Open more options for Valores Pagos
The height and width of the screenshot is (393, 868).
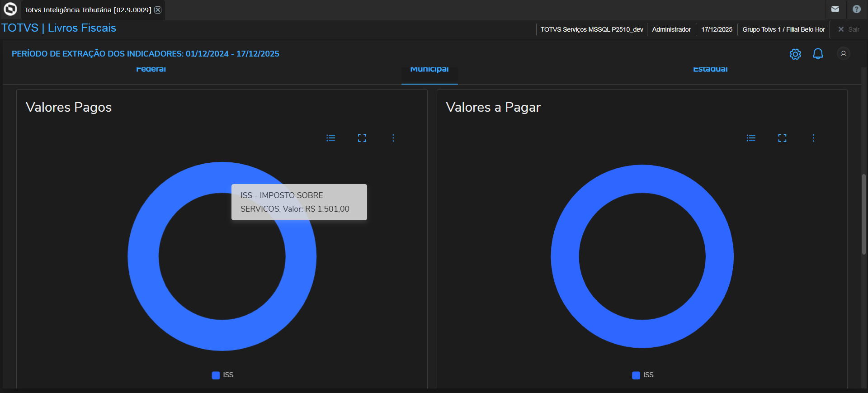tap(393, 138)
